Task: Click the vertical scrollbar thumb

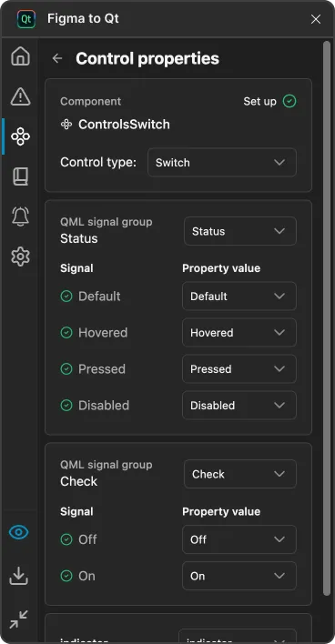Action: pyautogui.click(x=327, y=318)
